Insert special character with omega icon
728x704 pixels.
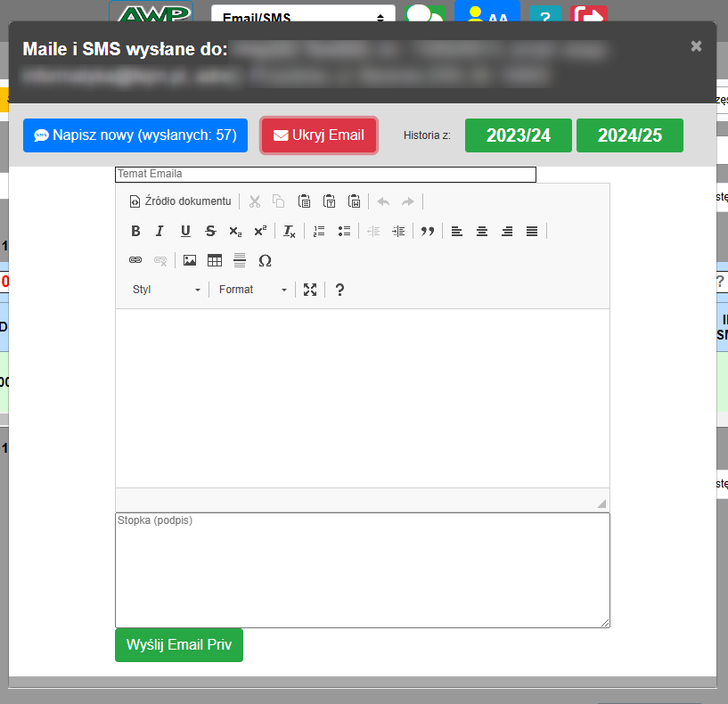tap(265, 260)
